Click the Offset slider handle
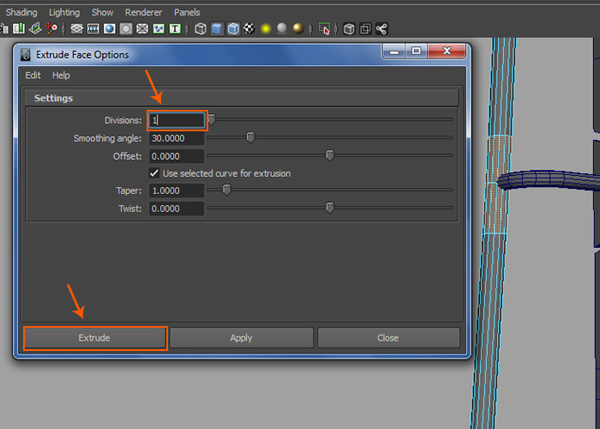The image size is (600, 429). (x=329, y=155)
